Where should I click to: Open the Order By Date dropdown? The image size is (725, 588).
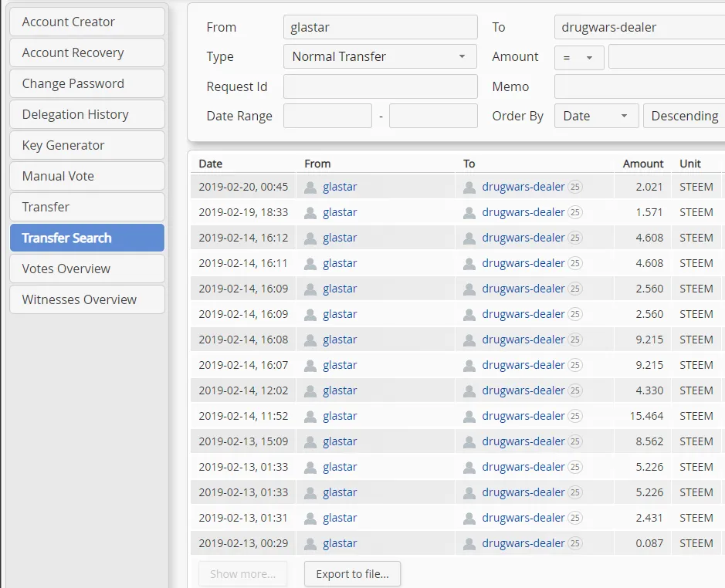click(x=596, y=116)
